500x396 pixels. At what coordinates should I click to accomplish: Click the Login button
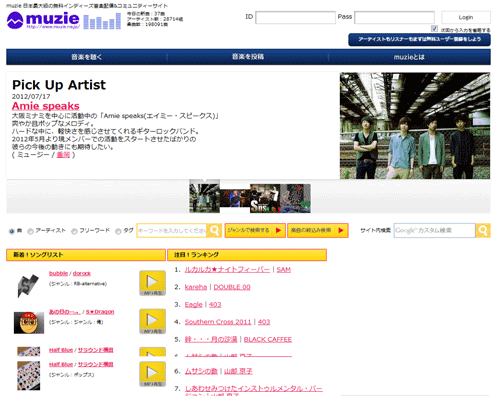click(x=466, y=17)
